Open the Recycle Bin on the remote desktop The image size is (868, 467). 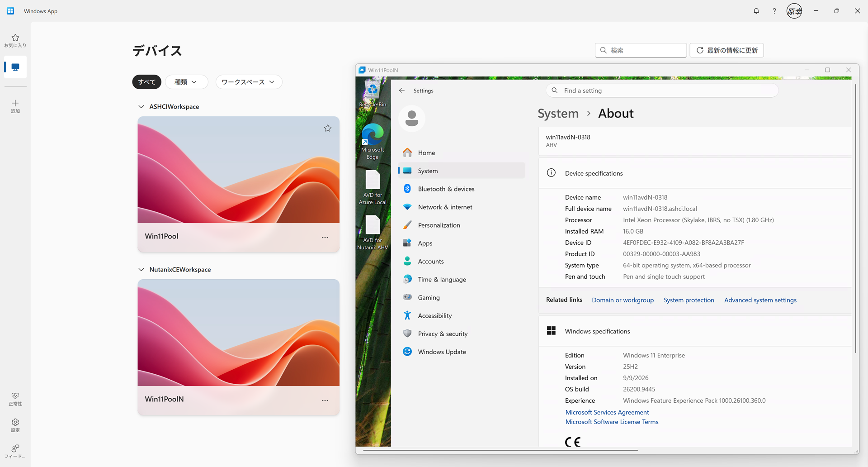tap(373, 94)
